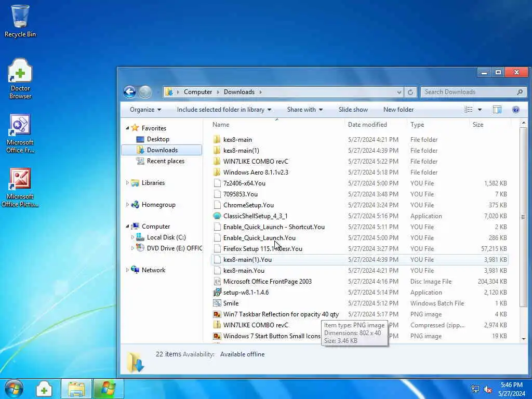The width and height of the screenshot is (532, 399).
Task: Open the Organize dropdown menu
Action: click(x=145, y=110)
